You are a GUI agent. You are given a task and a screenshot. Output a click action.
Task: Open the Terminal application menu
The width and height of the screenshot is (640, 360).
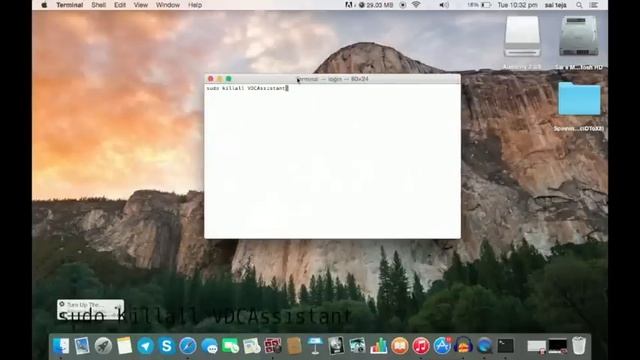tap(69, 5)
